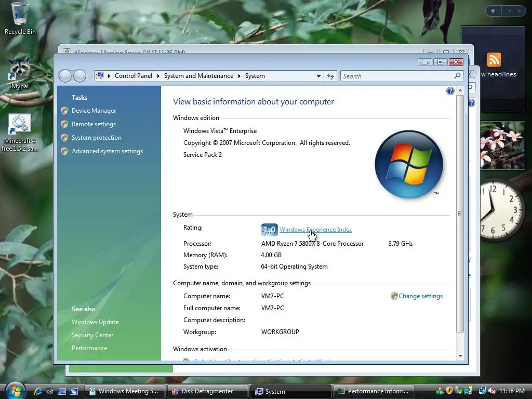This screenshot has height=399, width=532.
Task: Open the help question mark icon in System window
Action: 450,91
